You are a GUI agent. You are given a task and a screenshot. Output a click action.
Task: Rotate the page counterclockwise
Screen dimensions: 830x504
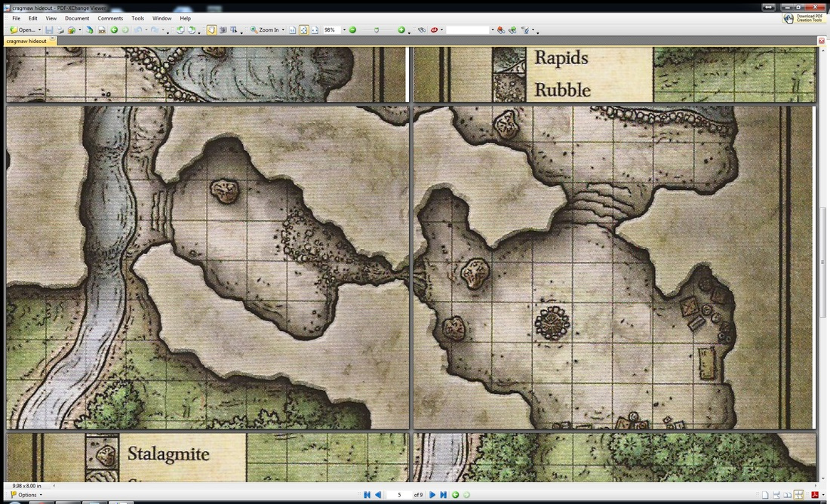(x=180, y=30)
